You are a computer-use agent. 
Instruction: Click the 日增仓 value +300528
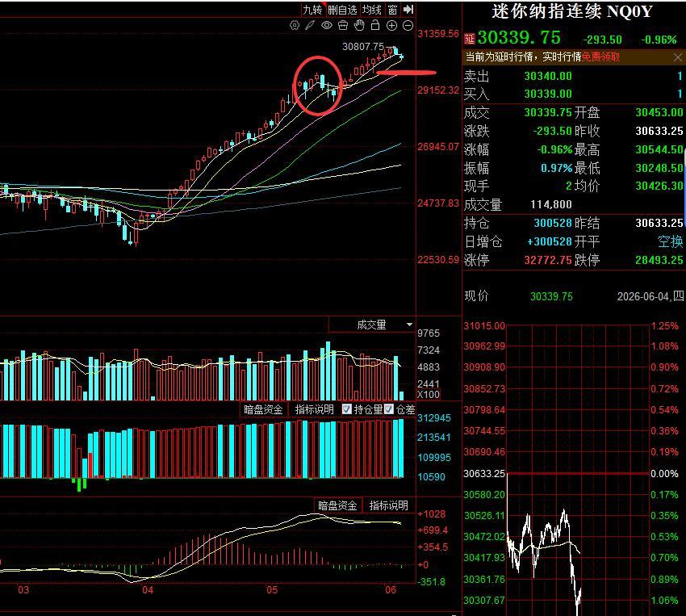550,241
